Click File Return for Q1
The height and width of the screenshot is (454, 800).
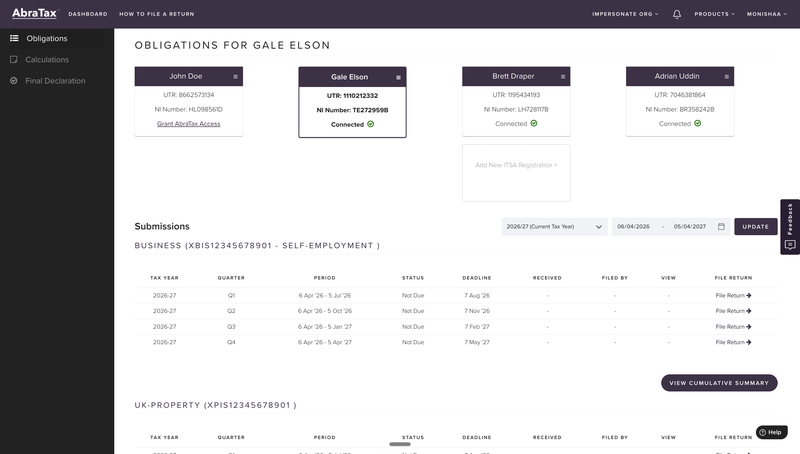click(733, 295)
